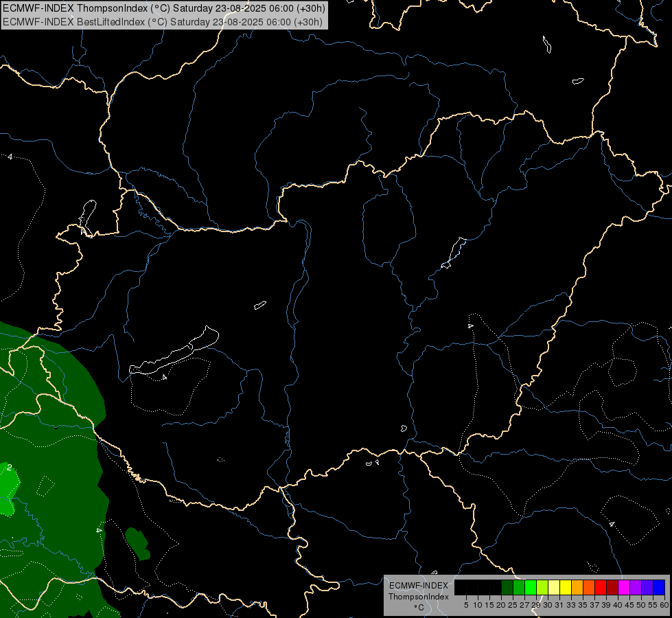The image size is (672, 618).
Task: Select the dark orange 35-37 legend swatch
Action: pyautogui.click(x=589, y=588)
